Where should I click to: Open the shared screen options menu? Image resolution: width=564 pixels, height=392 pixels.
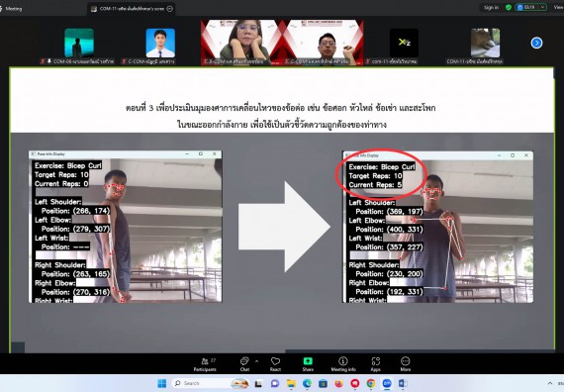coord(170,9)
